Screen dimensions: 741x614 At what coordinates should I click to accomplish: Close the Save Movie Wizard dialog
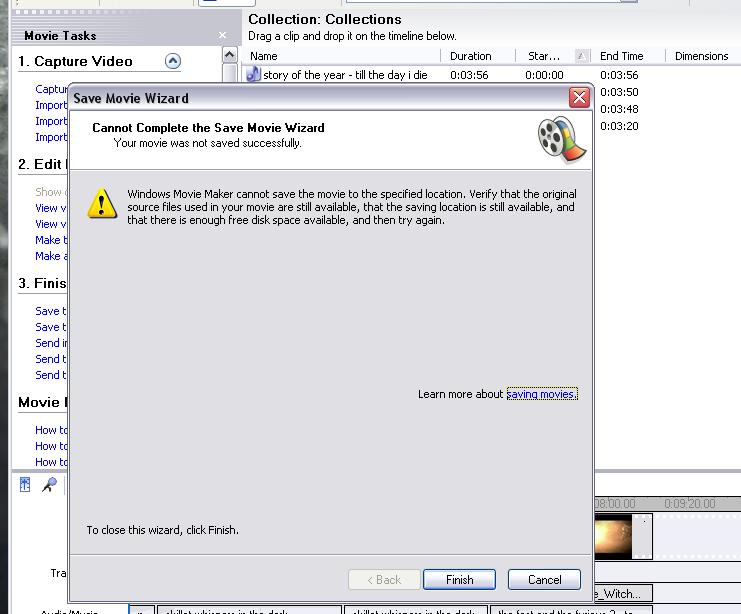(579, 98)
